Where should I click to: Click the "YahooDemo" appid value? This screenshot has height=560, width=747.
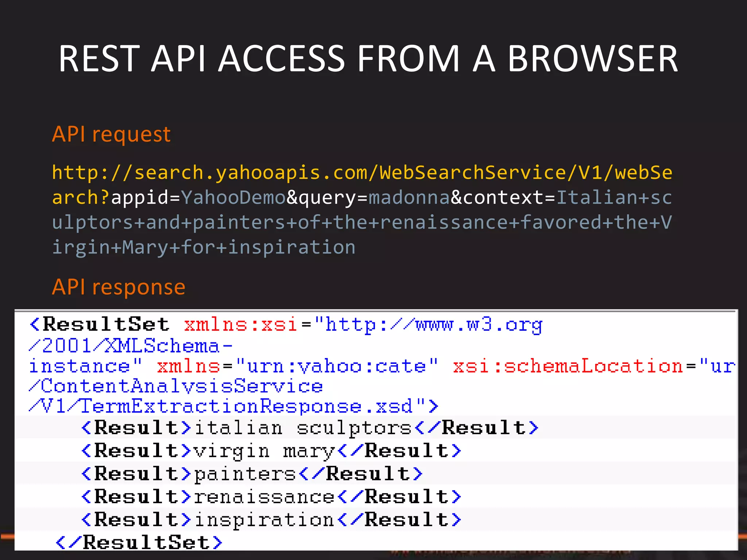pyautogui.click(x=233, y=197)
